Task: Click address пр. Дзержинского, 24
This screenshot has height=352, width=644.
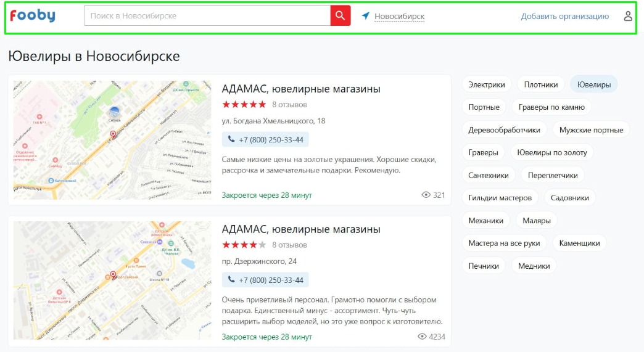Action: pyautogui.click(x=259, y=261)
